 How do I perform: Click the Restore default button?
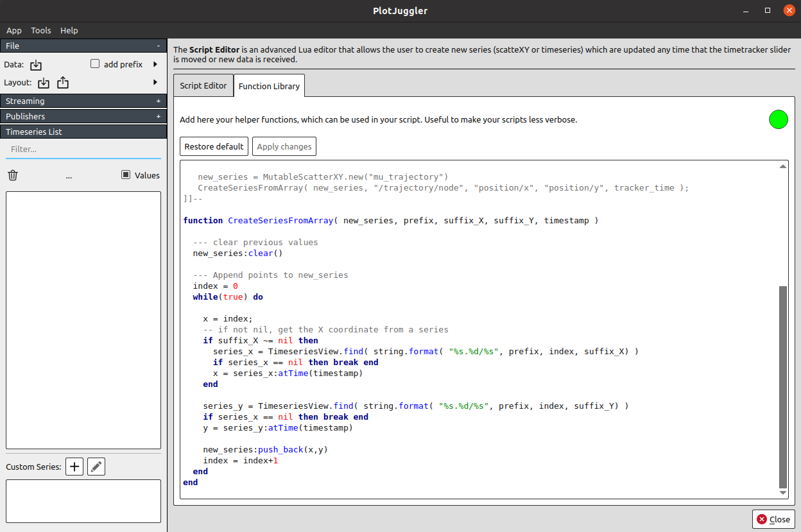(x=214, y=146)
